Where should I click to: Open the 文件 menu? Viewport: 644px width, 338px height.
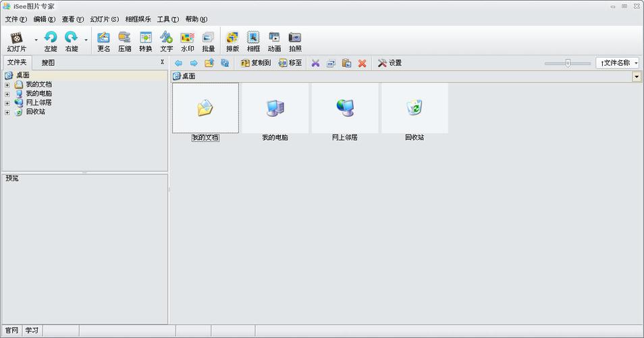[16, 20]
